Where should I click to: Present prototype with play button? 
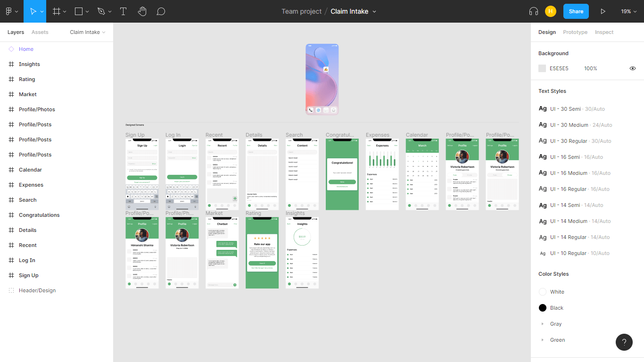603,11
